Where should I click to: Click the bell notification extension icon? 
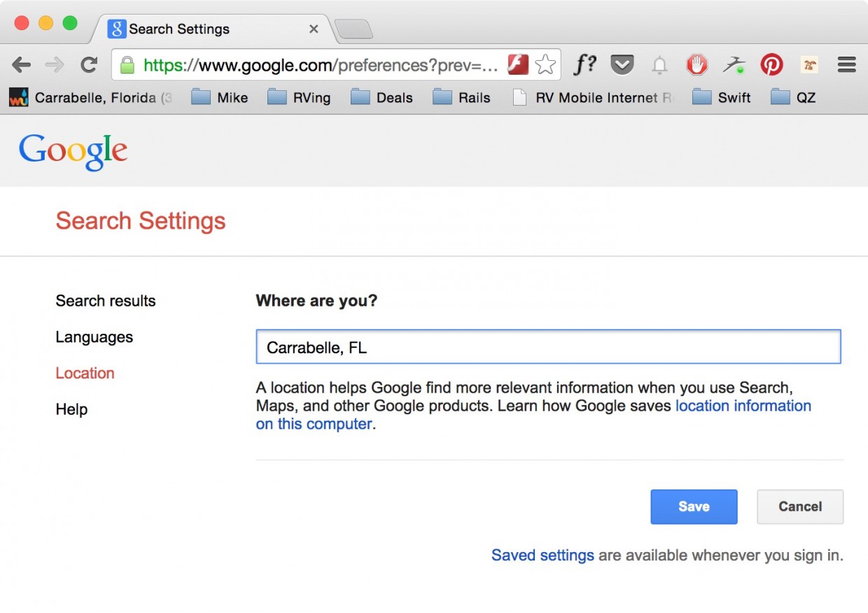tap(659, 65)
